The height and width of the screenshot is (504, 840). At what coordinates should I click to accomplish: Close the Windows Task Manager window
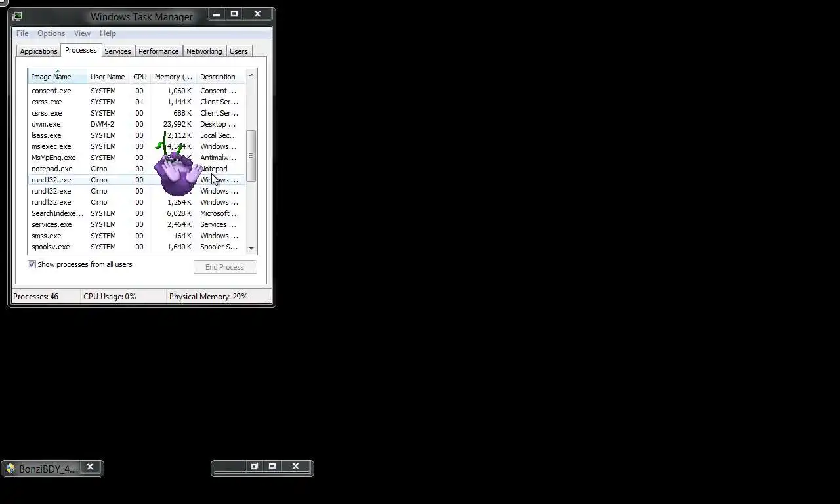(258, 14)
